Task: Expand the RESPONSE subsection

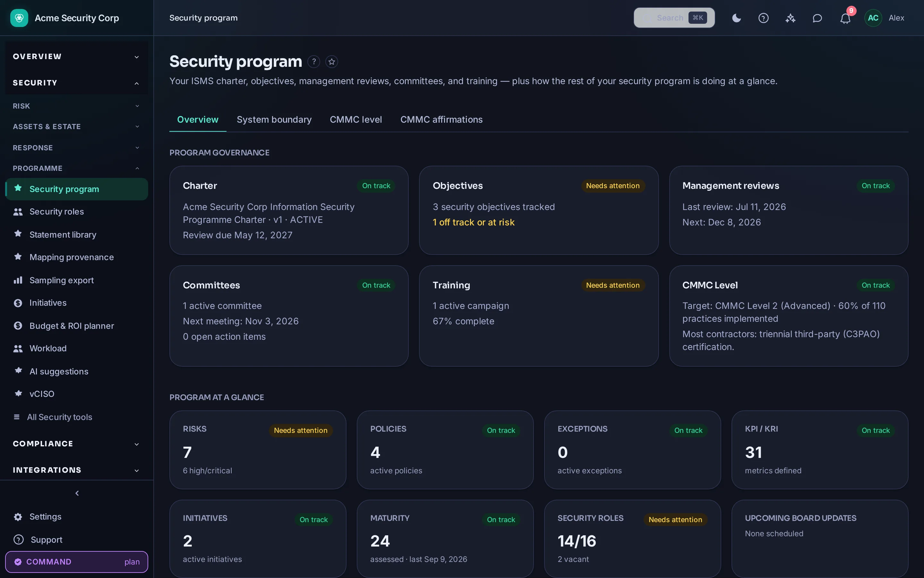Action: click(x=76, y=148)
